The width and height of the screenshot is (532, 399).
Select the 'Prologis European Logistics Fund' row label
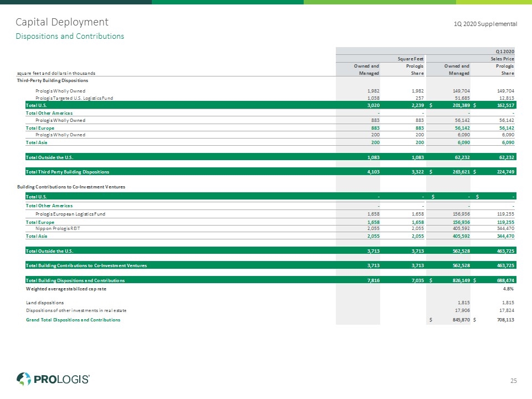[70, 214]
